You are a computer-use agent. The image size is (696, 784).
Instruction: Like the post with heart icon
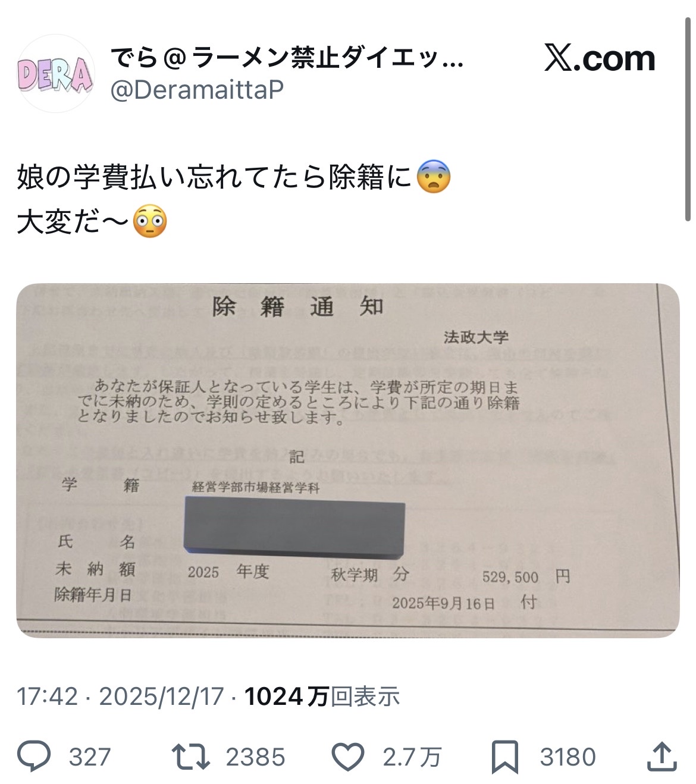(347, 757)
